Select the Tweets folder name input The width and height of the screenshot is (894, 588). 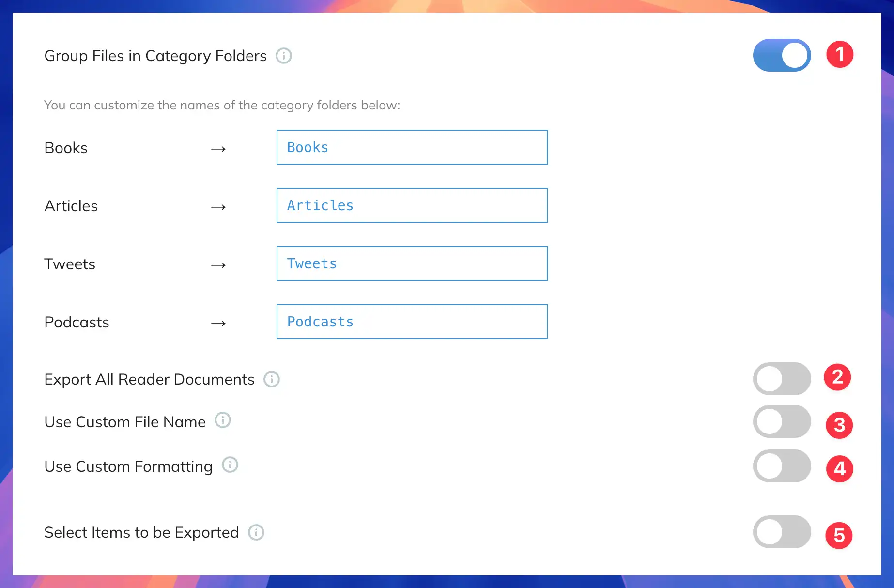pyautogui.click(x=412, y=263)
